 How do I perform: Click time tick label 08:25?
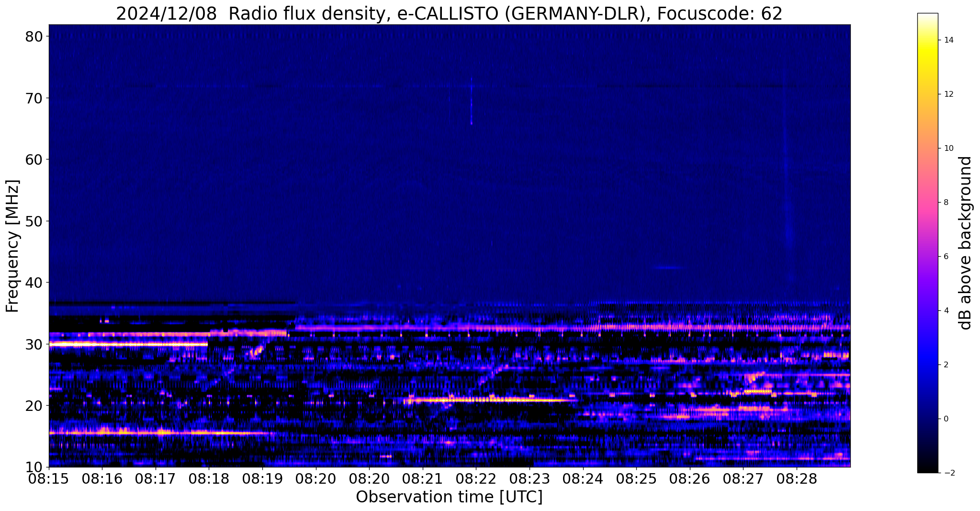pyautogui.click(x=636, y=479)
